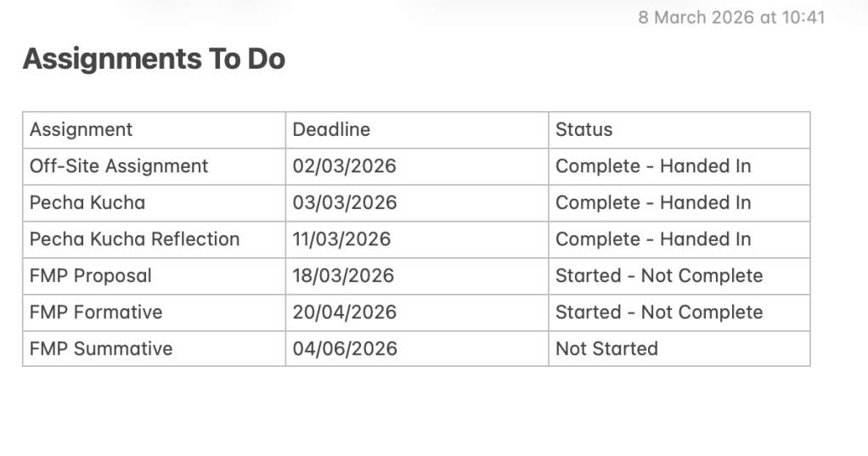The image size is (868, 456).
Task: Click the "Assignments To Do" note title
Action: [x=154, y=59]
